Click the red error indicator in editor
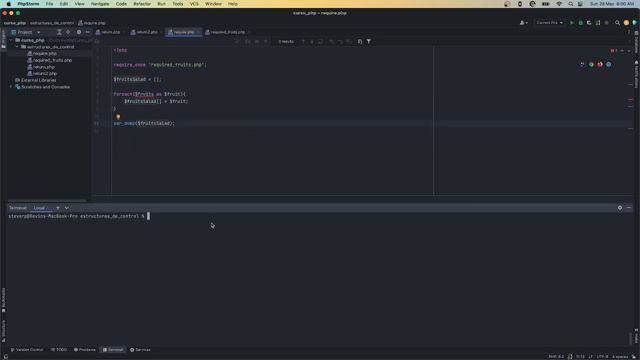640x360 pixels. [x=613, y=51]
